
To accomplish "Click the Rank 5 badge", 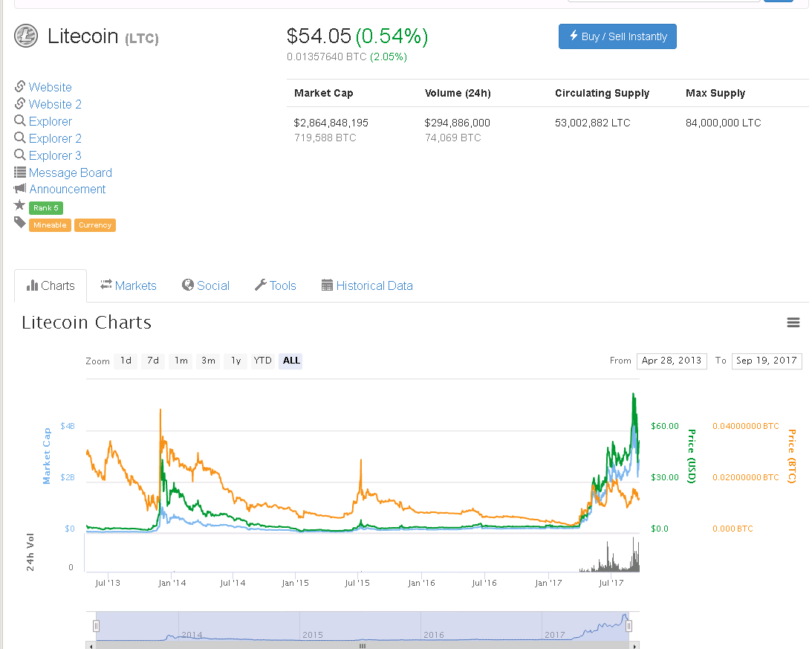I will (x=46, y=208).
